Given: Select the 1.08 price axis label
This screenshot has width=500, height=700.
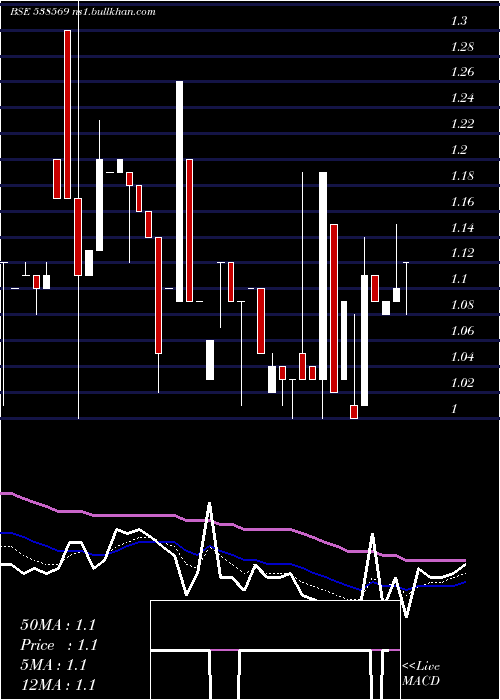Looking at the screenshot, I should coord(462,305).
